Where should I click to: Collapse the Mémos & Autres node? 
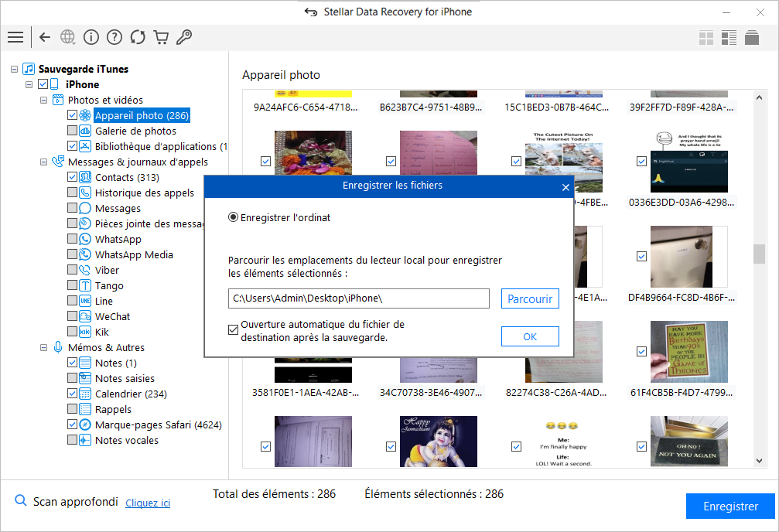click(44, 348)
